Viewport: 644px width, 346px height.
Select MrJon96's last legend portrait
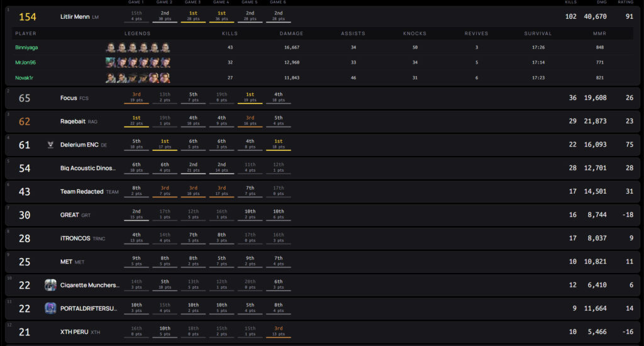[165, 62]
